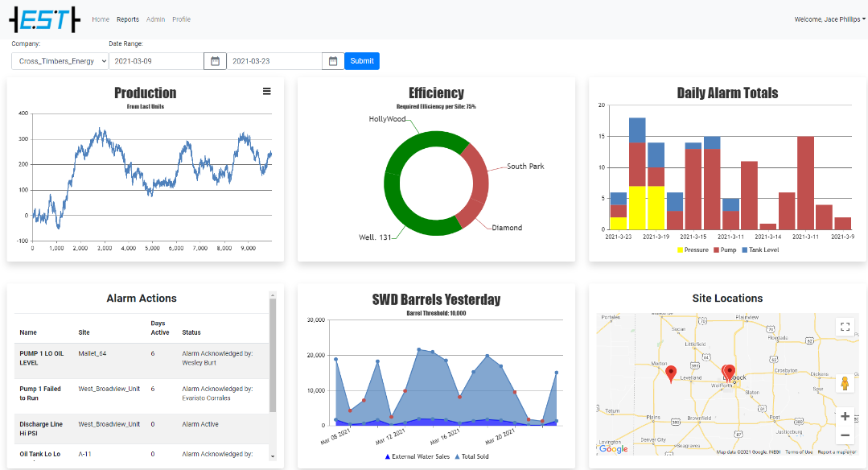Toggle the Pump legend series
Viewport: 868px width, 470px height.
coord(725,249)
